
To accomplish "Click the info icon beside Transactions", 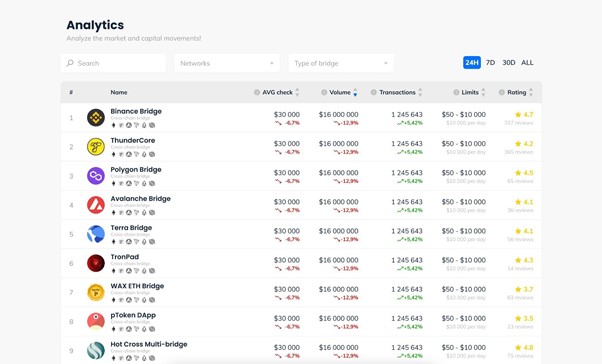I will pyautogui.click(x=374, y=92).
